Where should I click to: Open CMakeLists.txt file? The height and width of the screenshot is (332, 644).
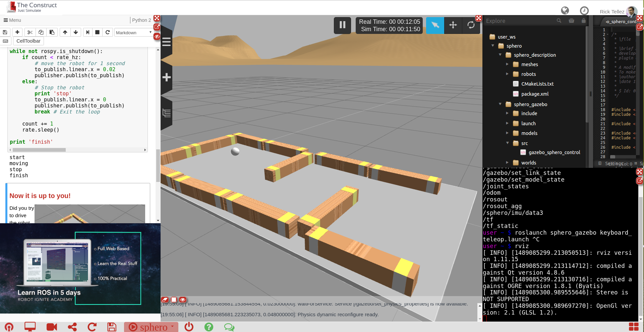click(537, 84)
